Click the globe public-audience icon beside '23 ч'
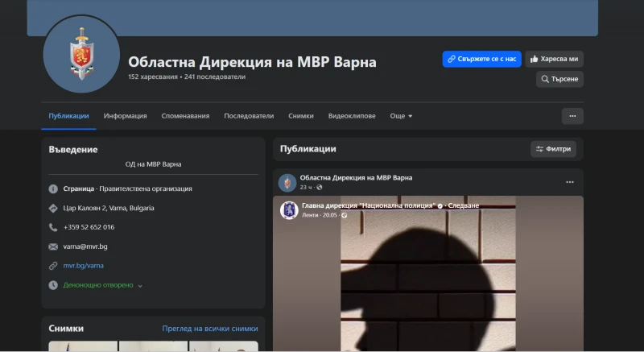Image resolution: width=644 pixels, height=352 pixels. (x=320, y=188)
